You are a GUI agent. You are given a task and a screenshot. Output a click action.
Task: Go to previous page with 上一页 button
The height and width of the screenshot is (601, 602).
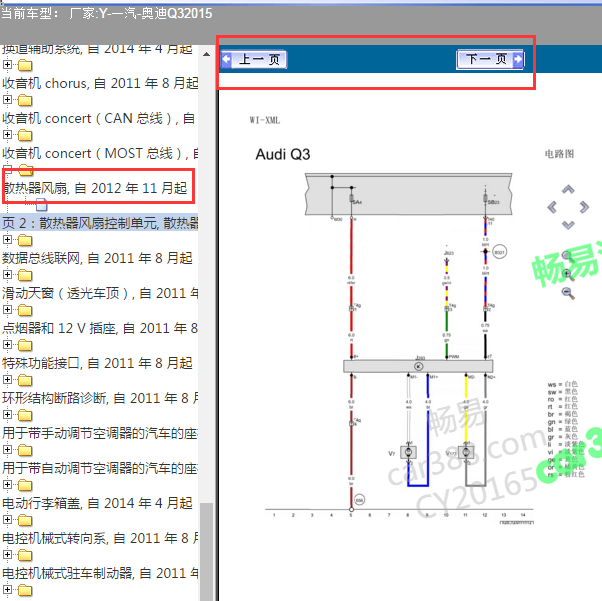click(x=254, y=60)
